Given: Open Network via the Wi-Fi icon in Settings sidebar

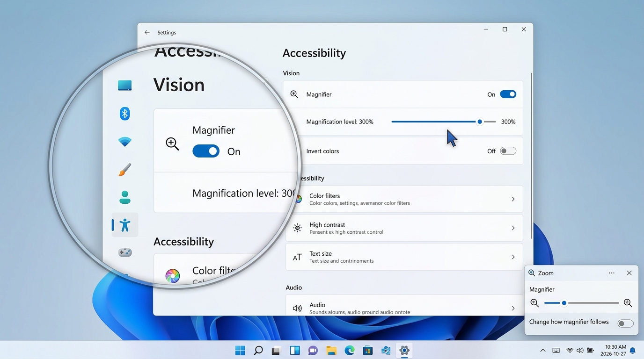Looking at the screenshot, I should tap(124, 142).
